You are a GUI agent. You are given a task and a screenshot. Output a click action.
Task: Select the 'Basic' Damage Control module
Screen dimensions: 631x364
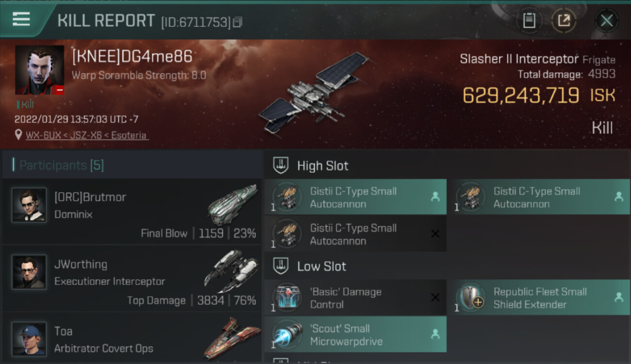click(x=355, y=298)
